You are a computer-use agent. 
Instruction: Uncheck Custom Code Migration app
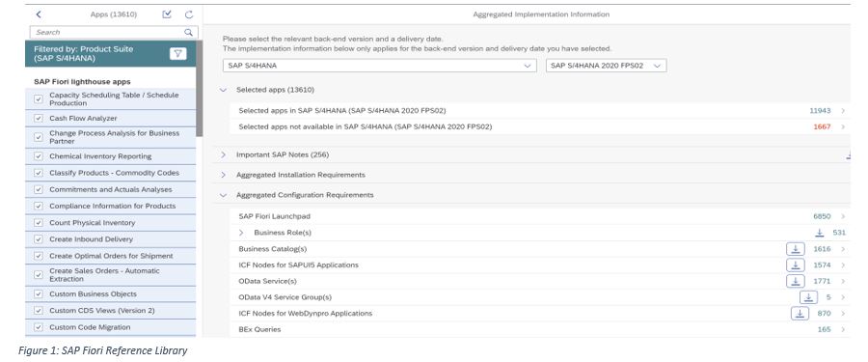coord(39,327)
